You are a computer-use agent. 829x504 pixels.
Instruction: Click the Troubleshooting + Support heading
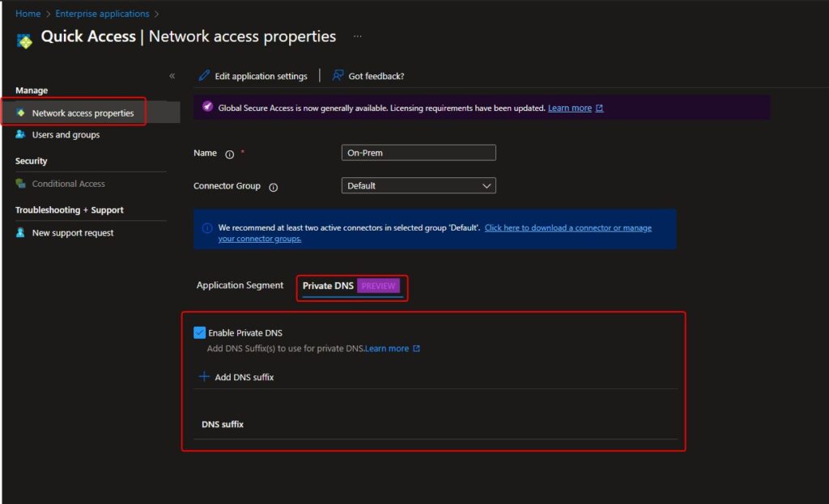[x=70, y=210]
